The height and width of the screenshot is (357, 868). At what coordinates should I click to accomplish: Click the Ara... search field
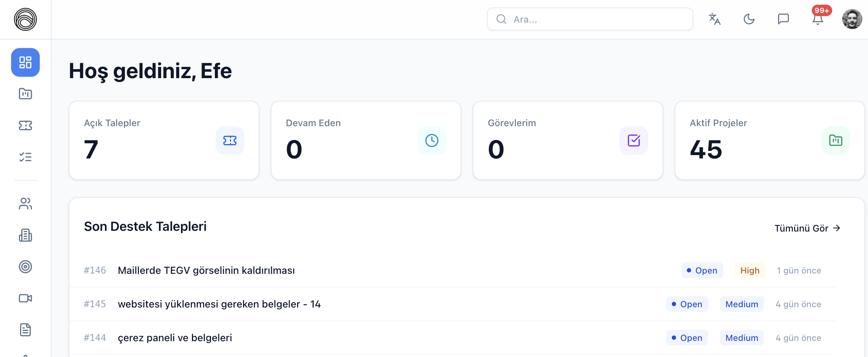(x=590, y=19)
